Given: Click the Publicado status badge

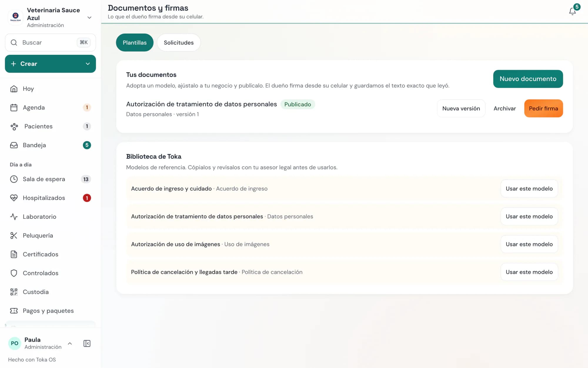Looking at the screenshot, I should [298, 104].
